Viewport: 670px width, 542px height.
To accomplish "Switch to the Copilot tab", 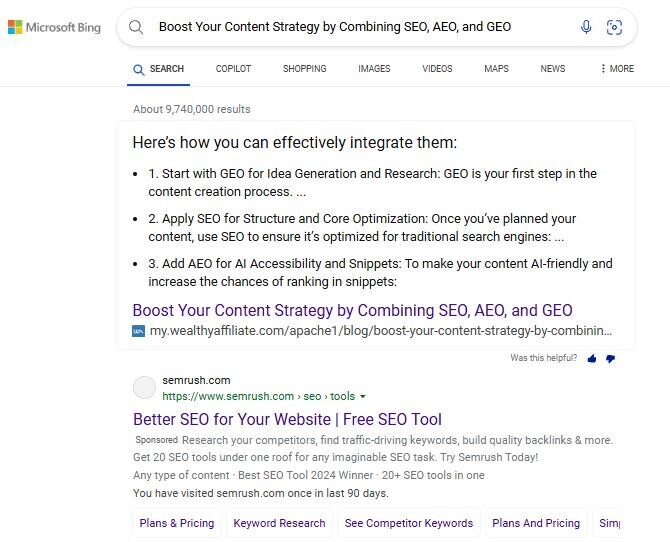I will (x=233, y=69).
